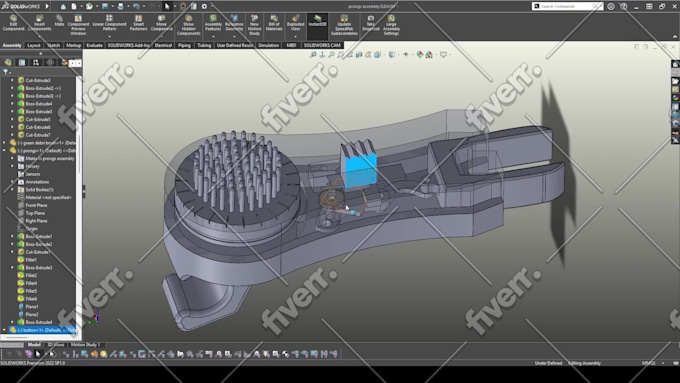680x383 pixels.
Task: Switch to the Simulation tab
Action: pos(268,45)
